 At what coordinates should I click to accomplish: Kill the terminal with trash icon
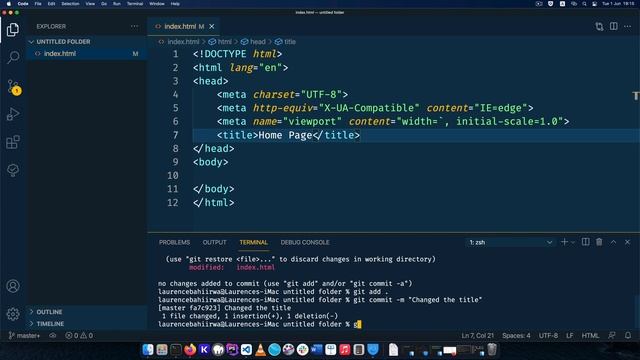(x=599, y=242)
